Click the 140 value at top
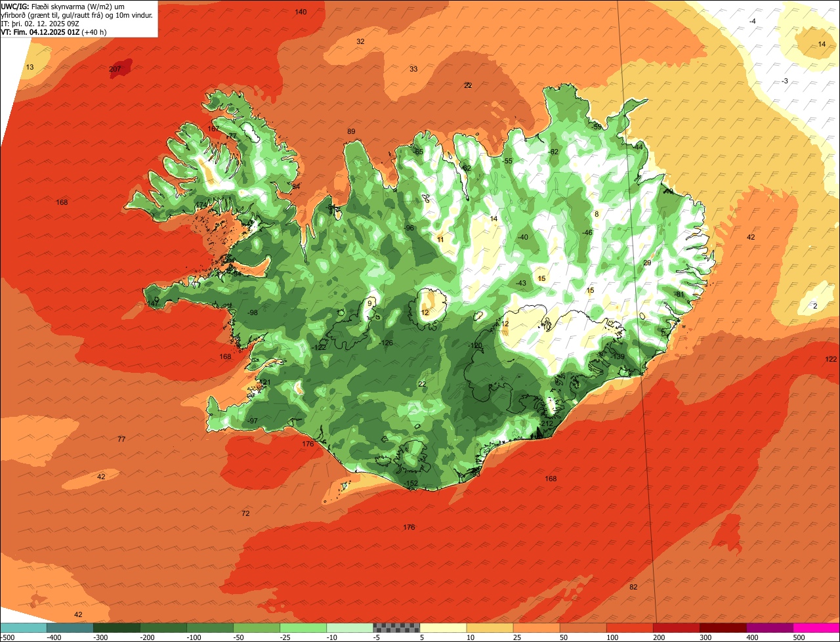Screen dimensions: 840x642 coord(301,12)
